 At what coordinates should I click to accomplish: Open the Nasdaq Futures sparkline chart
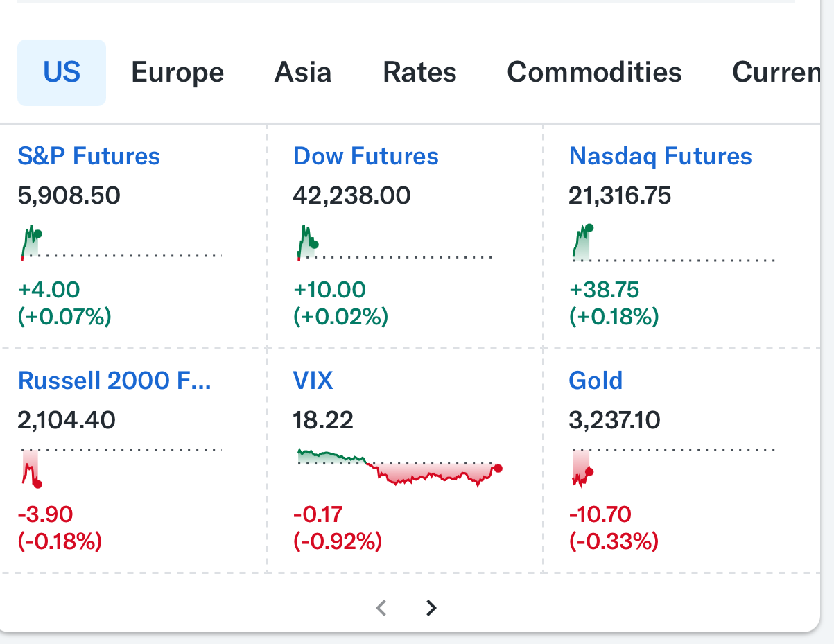coord(672,243)
